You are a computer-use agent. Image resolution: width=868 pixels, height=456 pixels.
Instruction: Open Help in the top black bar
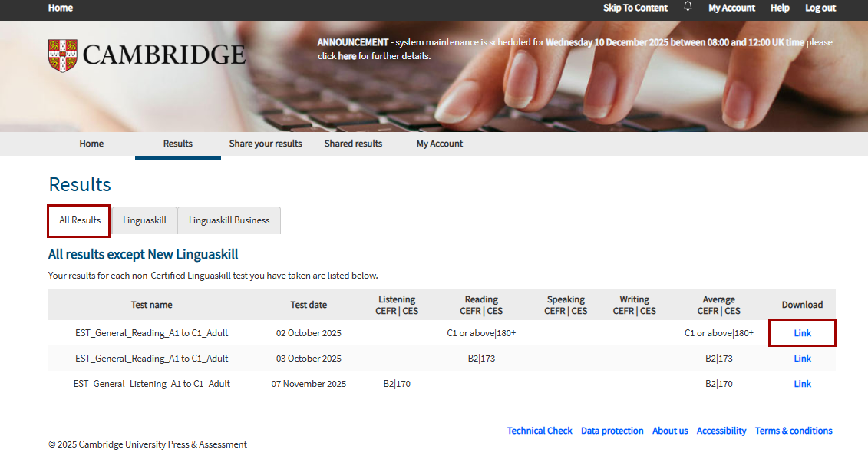780,8
